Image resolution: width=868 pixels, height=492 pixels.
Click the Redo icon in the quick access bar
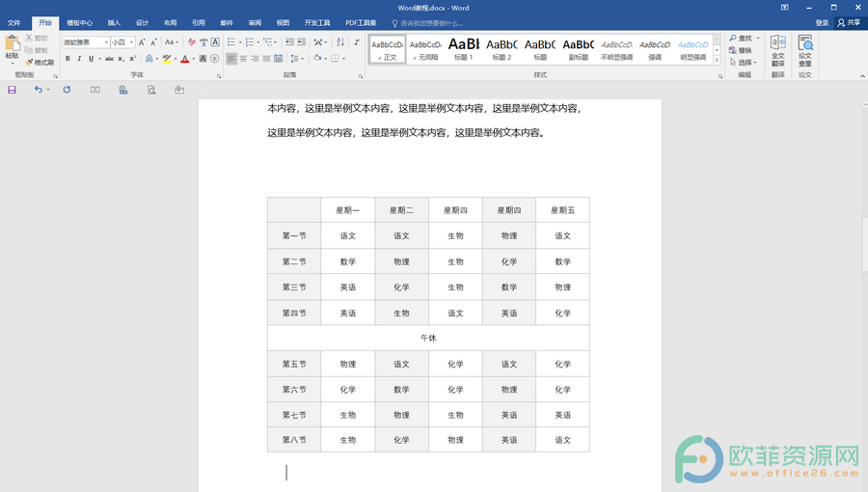(67, 90)
